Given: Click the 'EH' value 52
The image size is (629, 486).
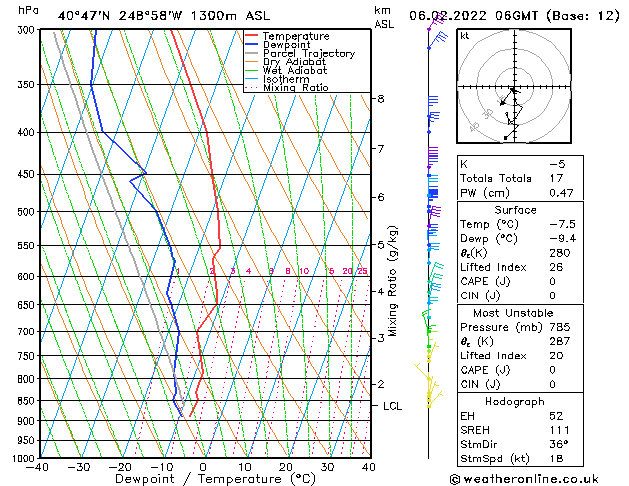Looking at the screenshot, I should coord(556,416).
